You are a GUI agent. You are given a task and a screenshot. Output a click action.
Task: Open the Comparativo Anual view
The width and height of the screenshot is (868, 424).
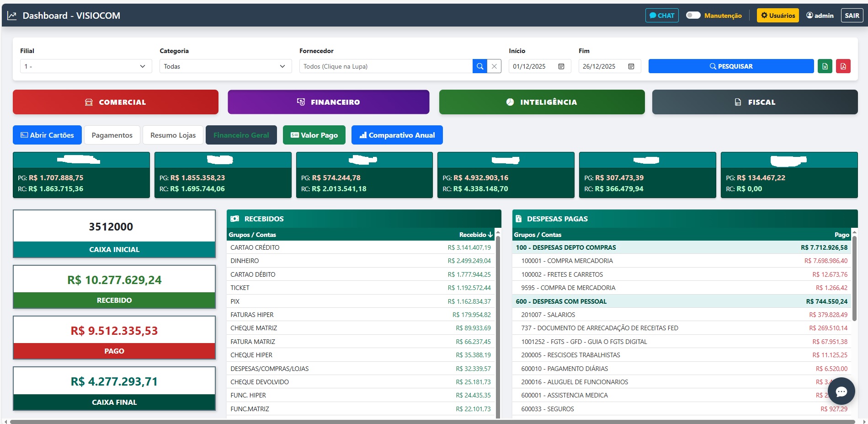(397, 135)
